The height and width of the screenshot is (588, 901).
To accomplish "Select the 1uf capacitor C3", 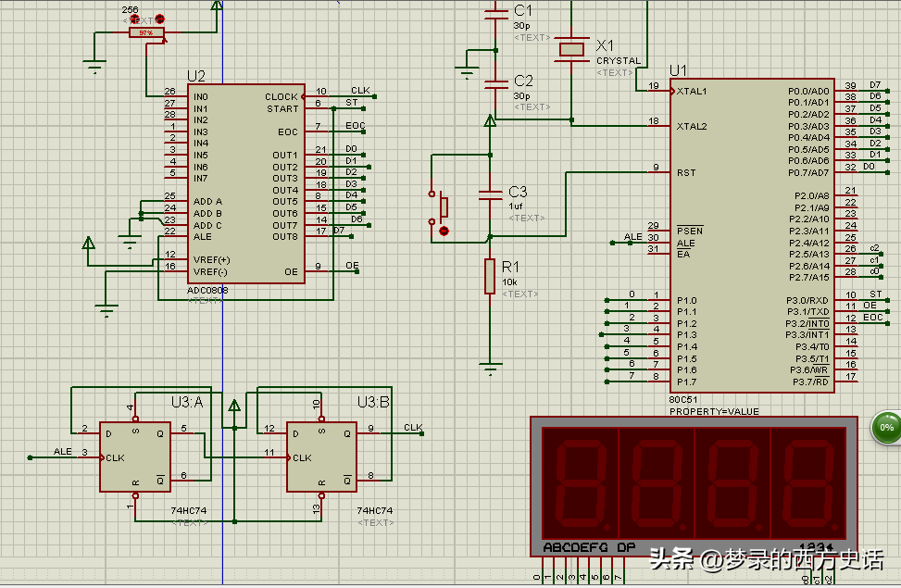I will [x=490, y=195].
